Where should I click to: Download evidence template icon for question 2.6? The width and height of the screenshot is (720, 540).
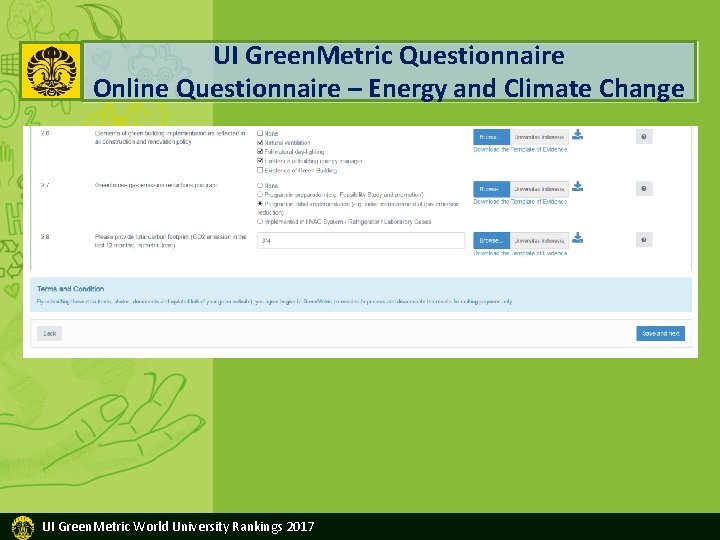577,135
